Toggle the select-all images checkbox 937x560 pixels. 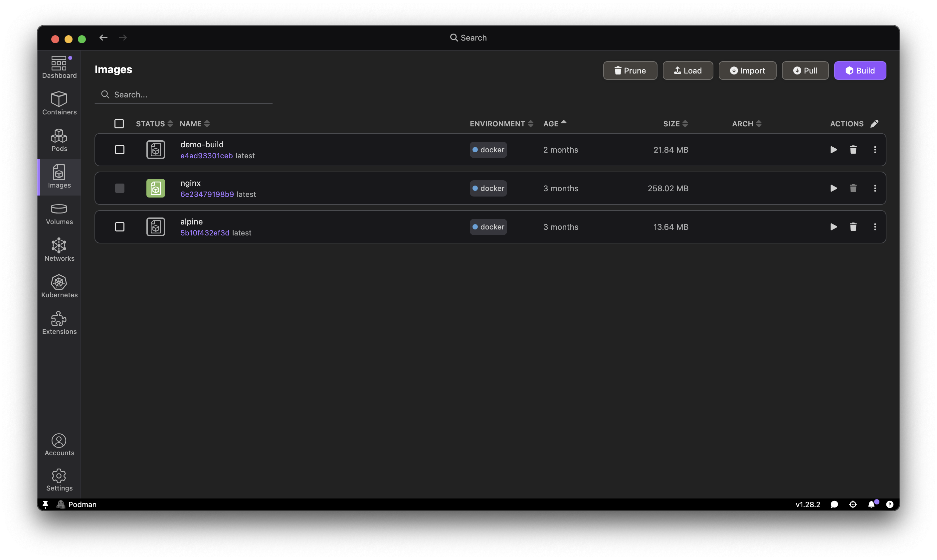119,123
